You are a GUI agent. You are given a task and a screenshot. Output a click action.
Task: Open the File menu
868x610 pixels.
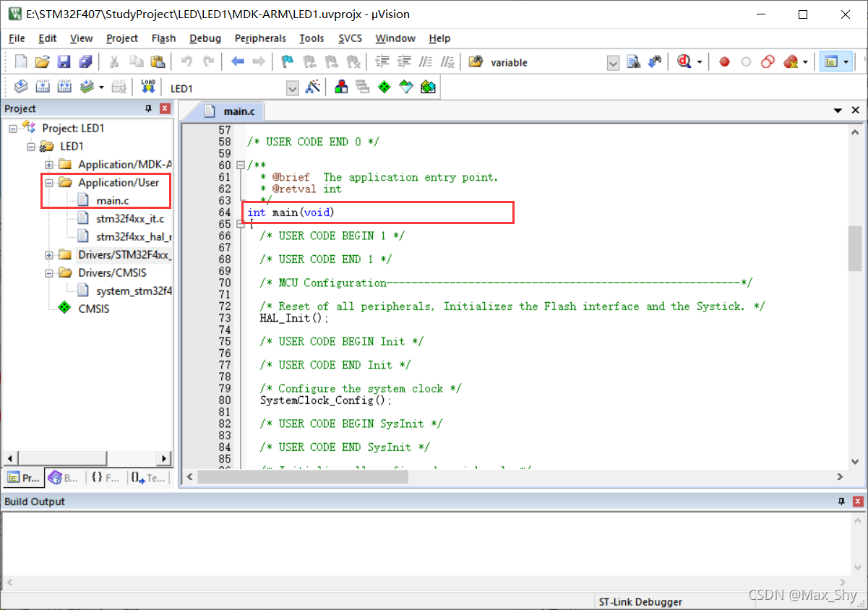coord(17,38)
